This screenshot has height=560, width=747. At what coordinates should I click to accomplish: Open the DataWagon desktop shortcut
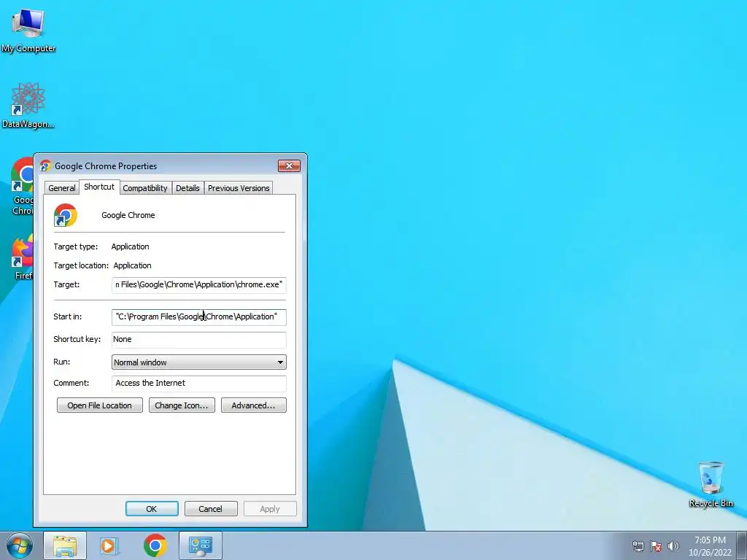pos(28,105)
